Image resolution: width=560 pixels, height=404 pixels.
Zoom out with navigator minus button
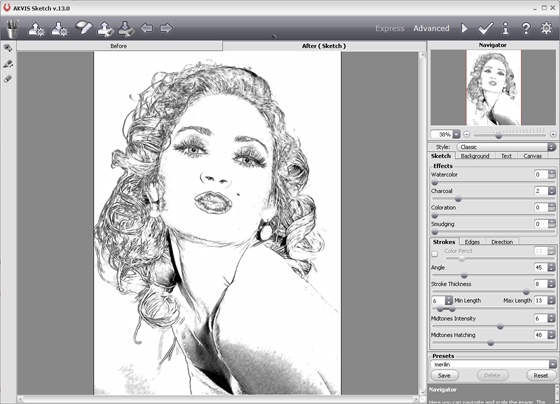pos(467,134)
